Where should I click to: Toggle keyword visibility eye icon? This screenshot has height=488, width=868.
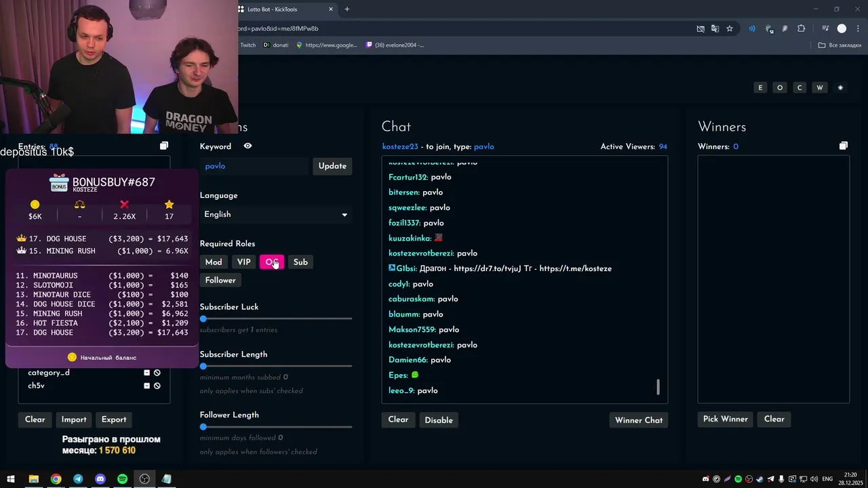pos(248,146)
